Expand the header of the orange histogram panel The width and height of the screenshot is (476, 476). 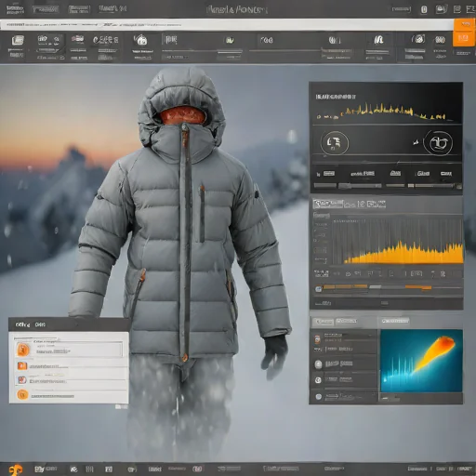coord(350,204)
